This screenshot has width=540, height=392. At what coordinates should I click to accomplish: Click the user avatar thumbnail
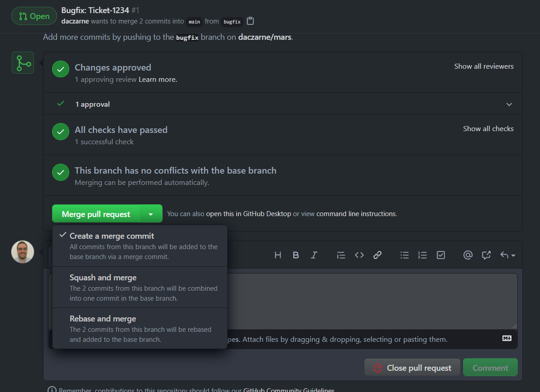(x=23, y=252)
